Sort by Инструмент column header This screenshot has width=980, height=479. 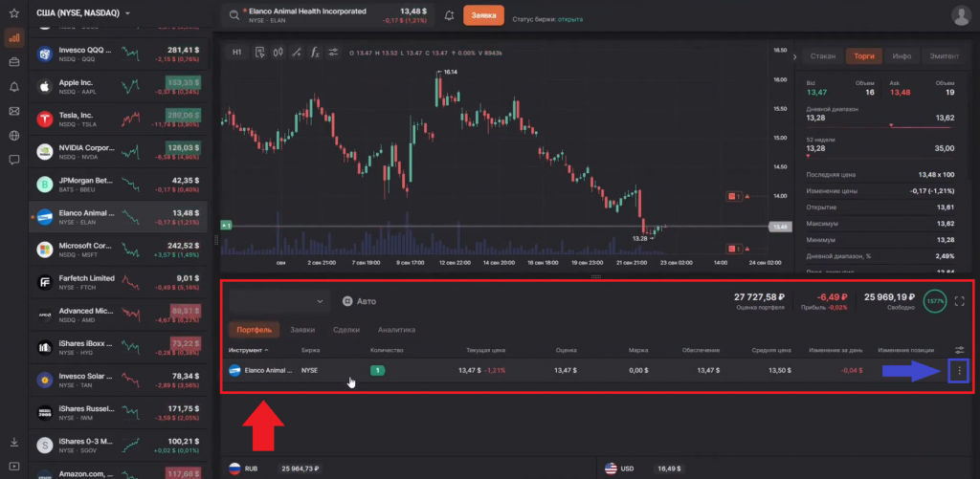(249, 350)
